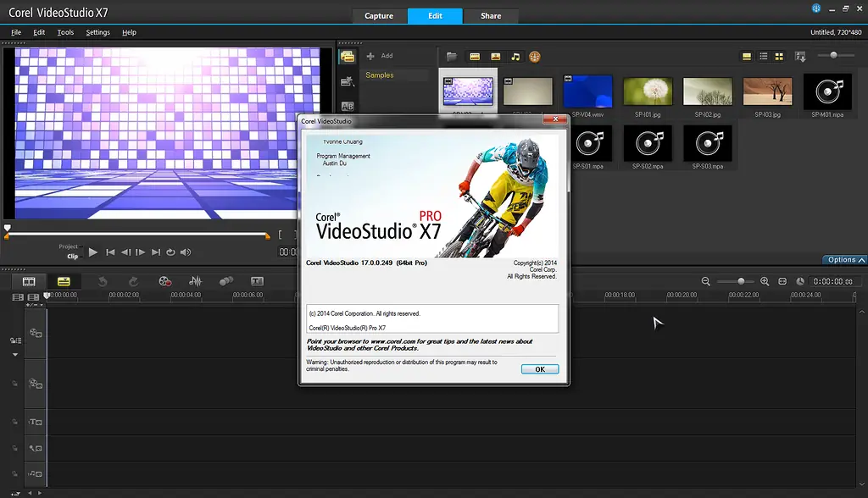Open the Track Manager icon
The width and height of the screenshot is (868, 498).
(x=17, y=296)
